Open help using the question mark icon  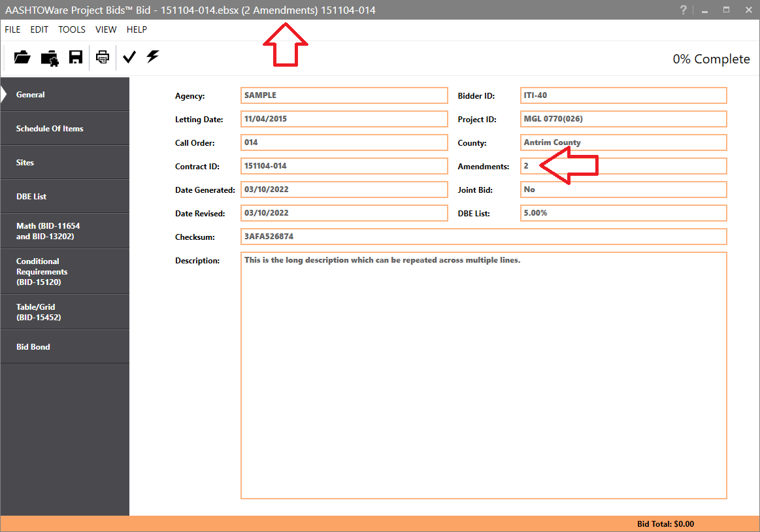point(683,10)
